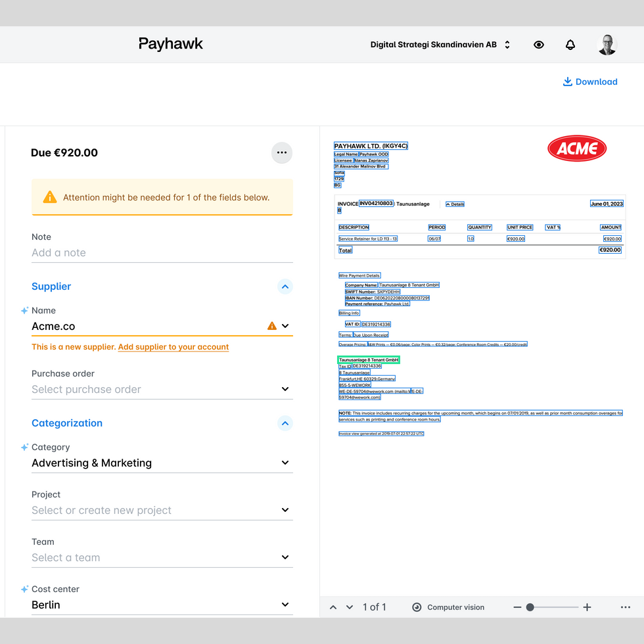Select the quantity 1.0 cell

coord(471,239)
